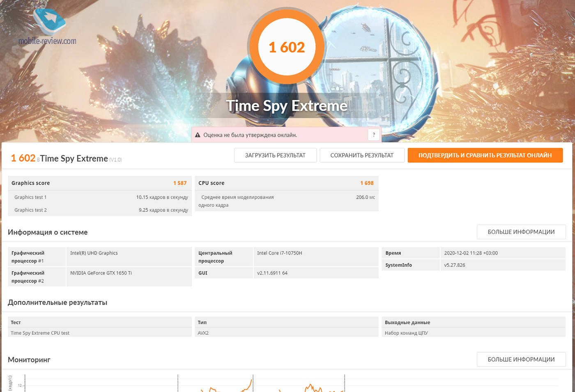Click the NVIDIA GeForce GTX 1650 Ti entry

click(101, 273)
